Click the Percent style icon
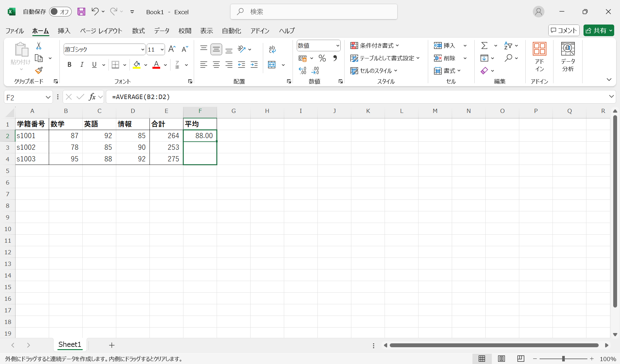 (x=322, y=58)
